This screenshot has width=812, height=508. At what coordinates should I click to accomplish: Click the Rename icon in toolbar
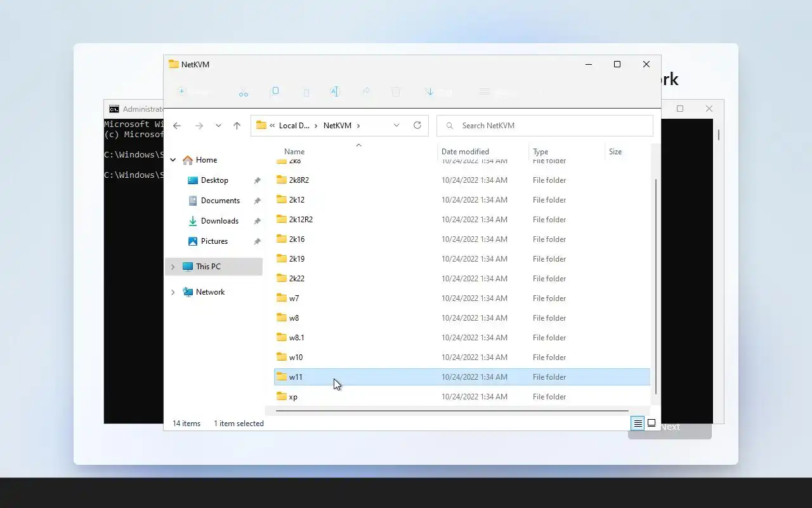[335, 91]
